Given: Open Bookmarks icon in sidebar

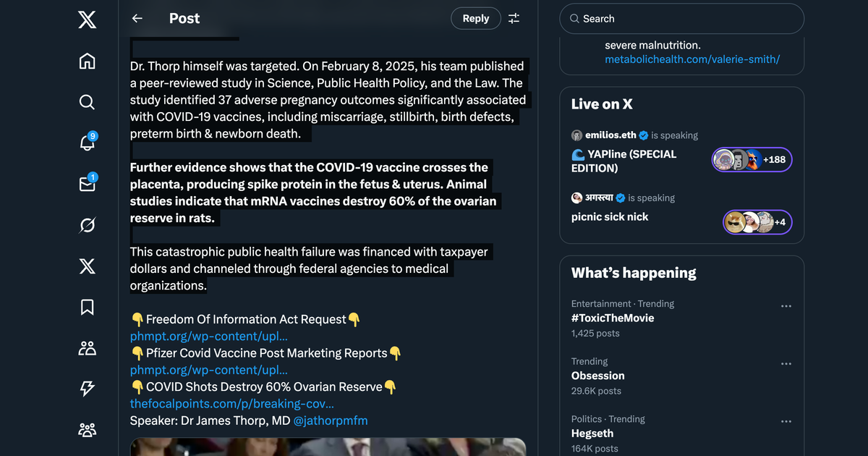Looking at the screenshot, I should 87,308.
